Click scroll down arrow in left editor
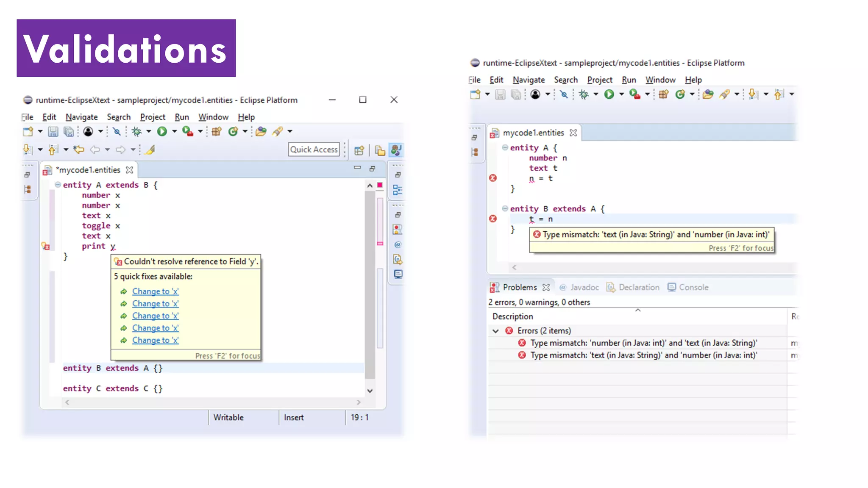 (370, 391)
